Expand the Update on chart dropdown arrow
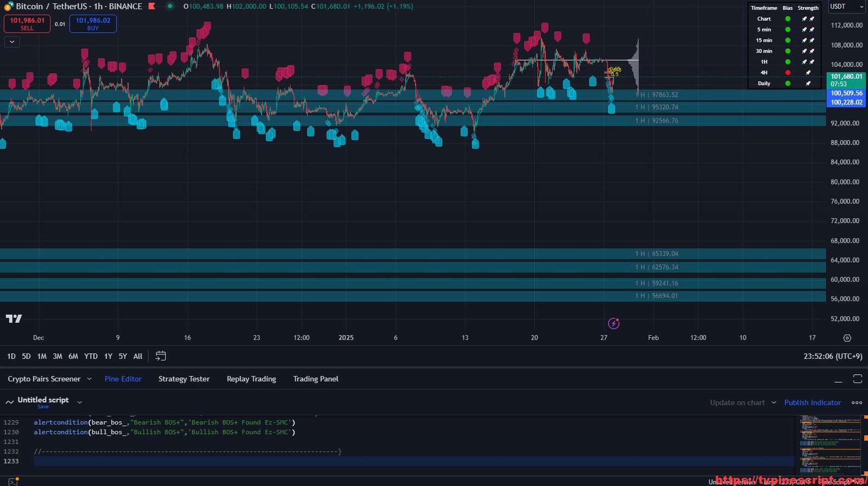868x486 pixels. click(774, 402)
